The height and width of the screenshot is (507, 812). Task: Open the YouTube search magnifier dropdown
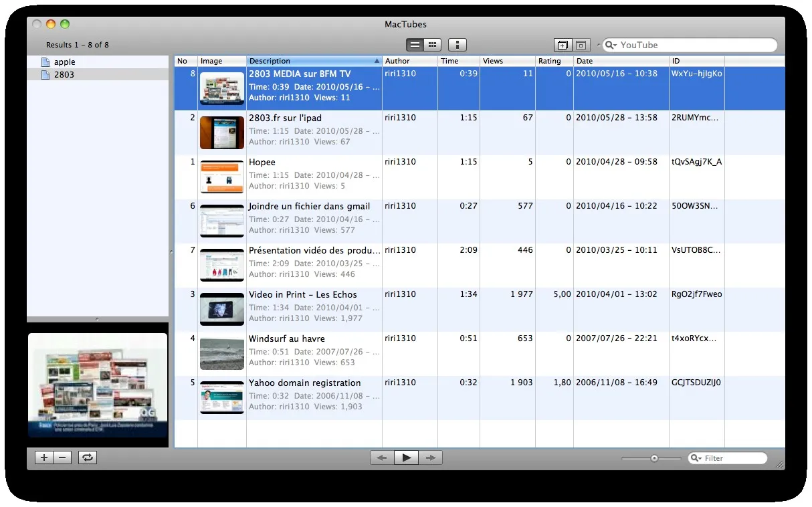coord(611,45)
